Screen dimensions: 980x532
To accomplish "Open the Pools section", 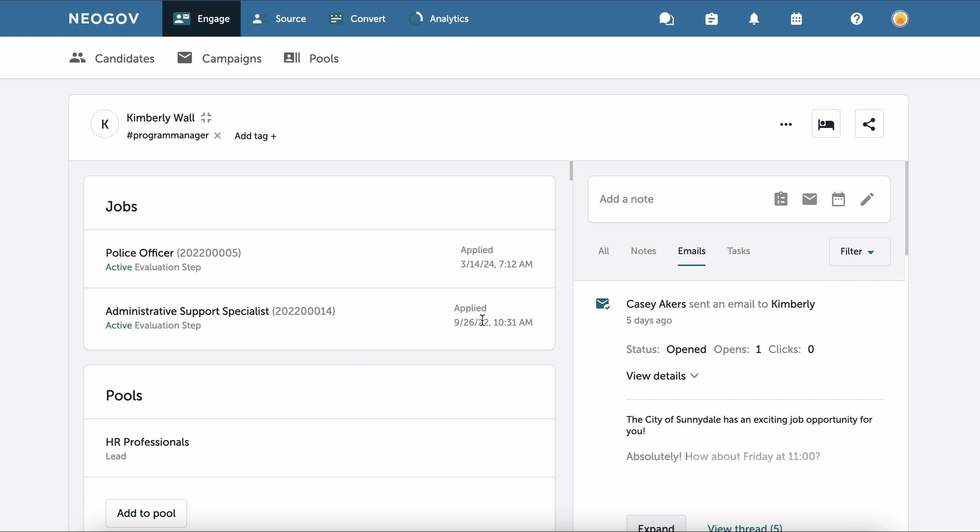I will [311, 58].
